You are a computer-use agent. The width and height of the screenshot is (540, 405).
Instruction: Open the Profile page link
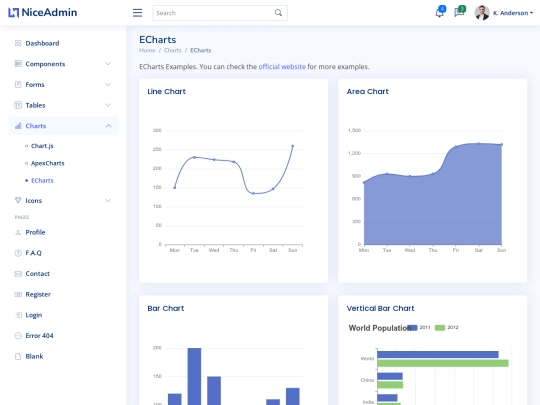tap(63, 232)
